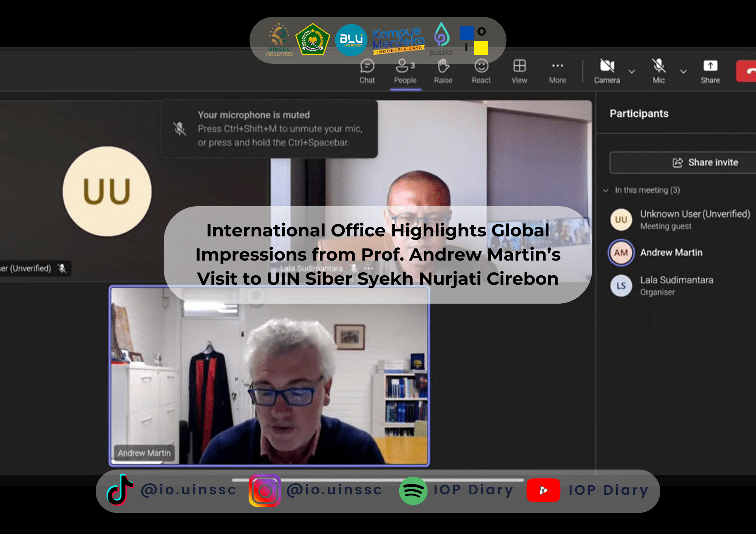Click the Kampus Merdeka logo
756x534 pixels.
tap(398, 40)
